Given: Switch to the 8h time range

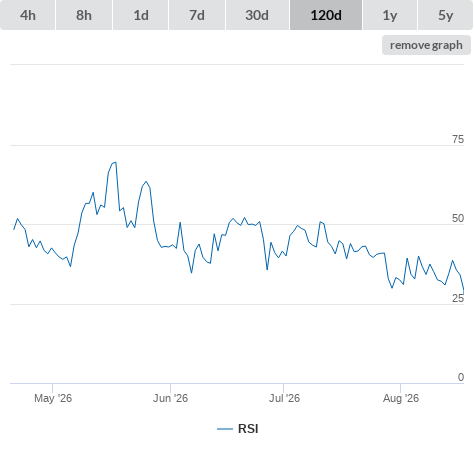Looking at the screenshot, I should coord(84,15).
